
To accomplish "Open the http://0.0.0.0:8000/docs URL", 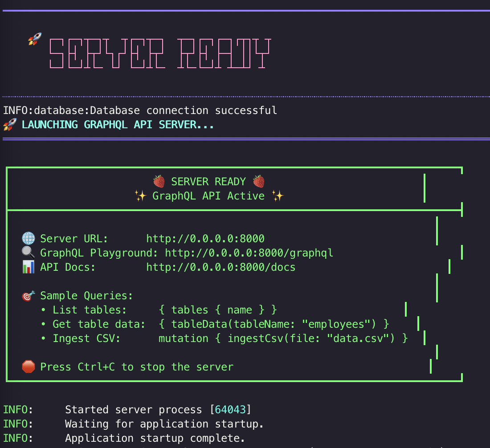I will pyautogui.click(x=221, y=268).
